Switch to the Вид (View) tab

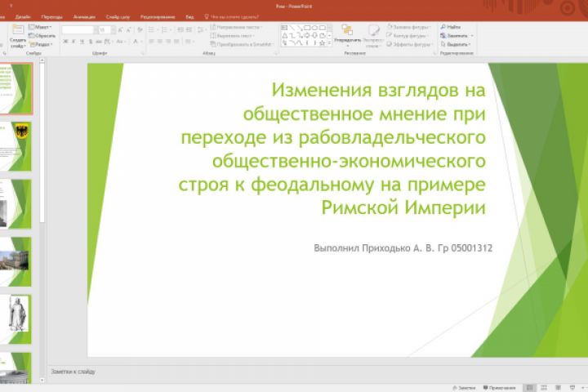[189, 17]
